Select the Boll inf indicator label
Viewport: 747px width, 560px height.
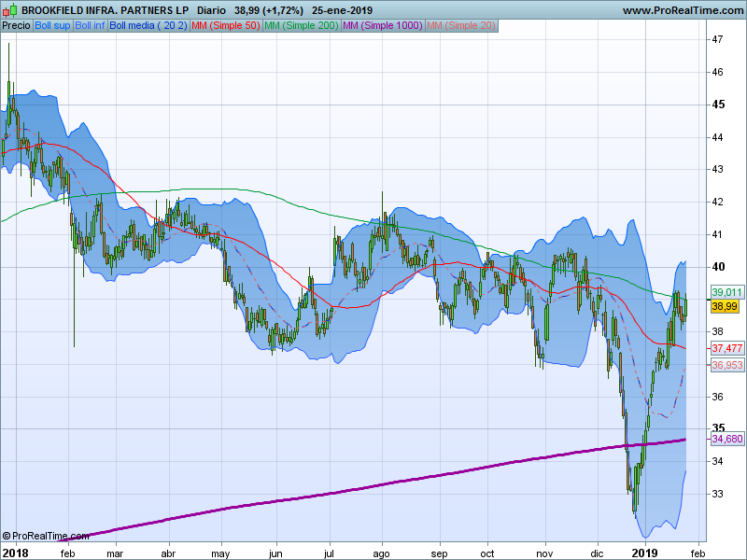90,26
